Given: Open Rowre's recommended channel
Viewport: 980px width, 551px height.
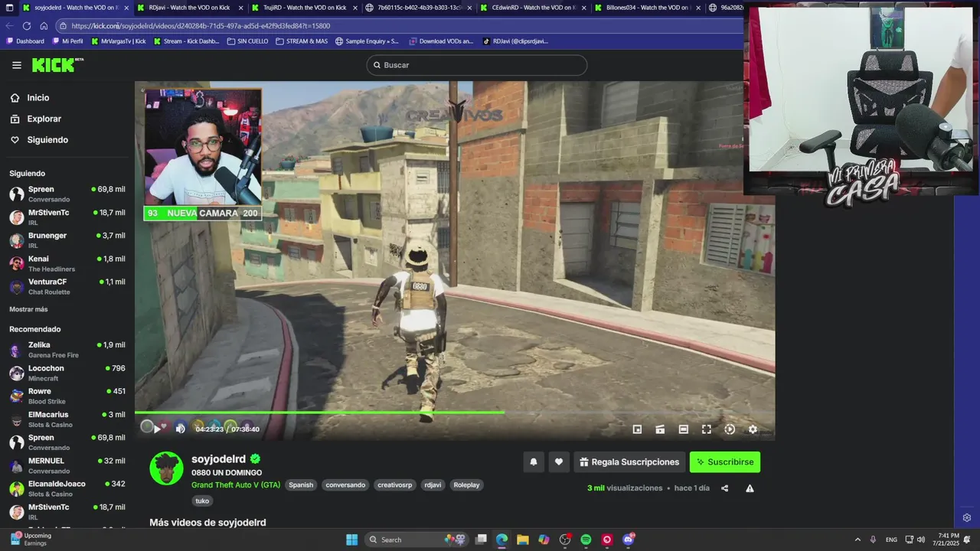Looking at the screenshot, I should [67, 396].
